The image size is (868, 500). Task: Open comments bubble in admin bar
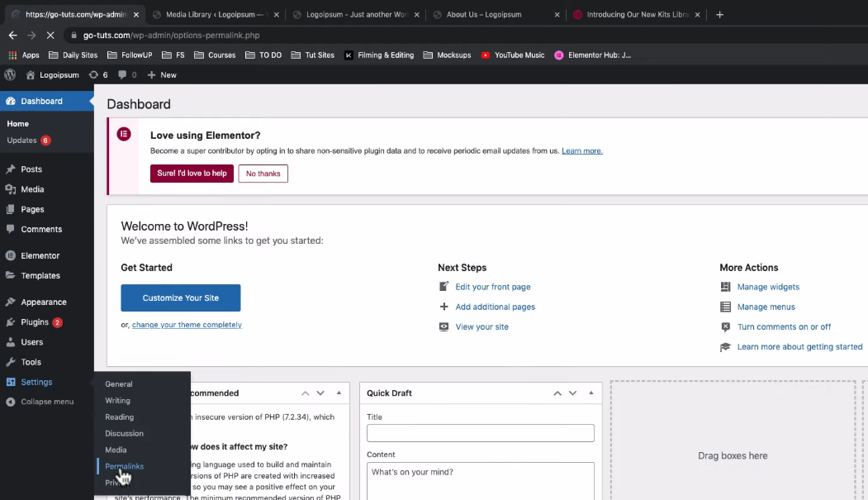pos(122,74)
